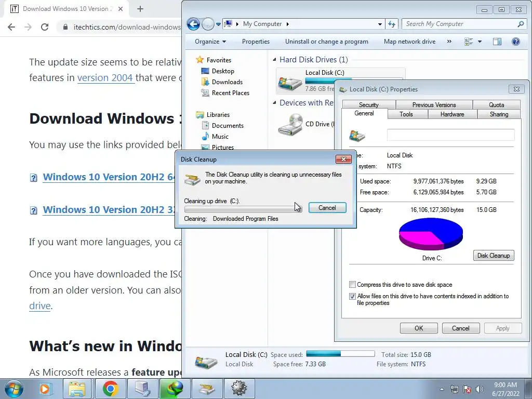Screen dimensions: 532x399
Task: Open a new Chrome tab
Action: coord(140,9)
